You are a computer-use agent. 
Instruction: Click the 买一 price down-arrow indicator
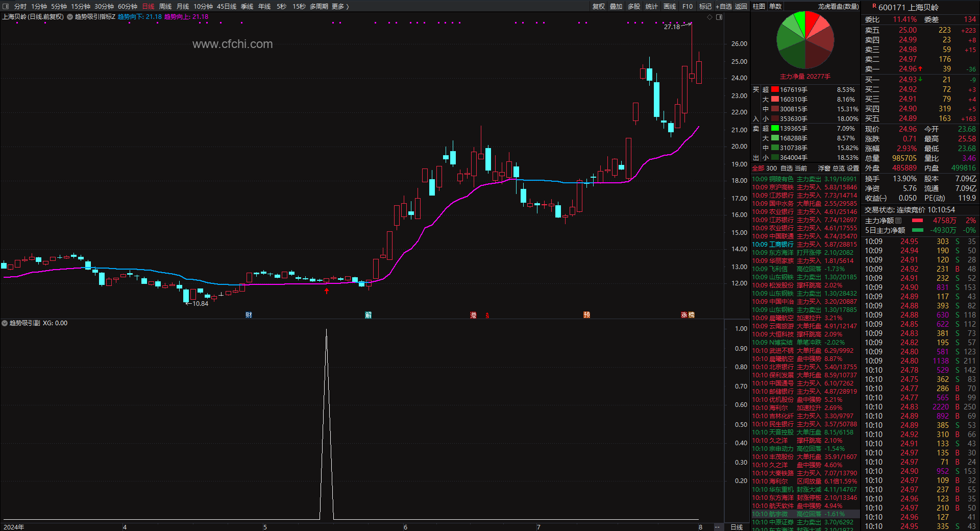(x=920, y=79)
